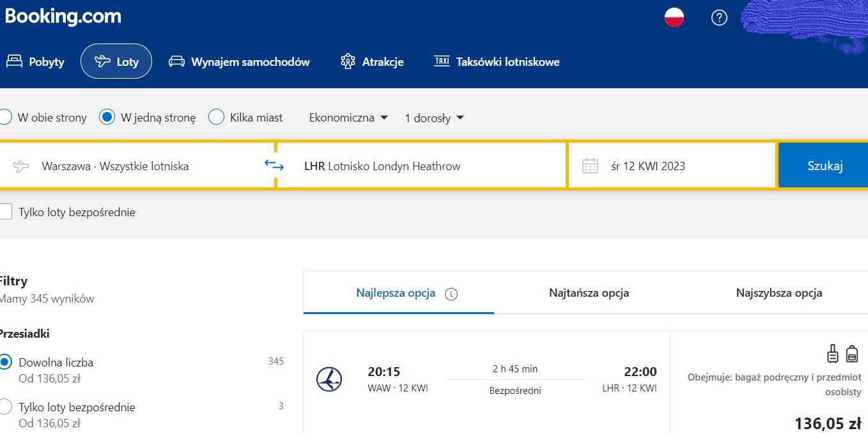
Task: Select the Dowolna liczba stops filter
Action: coord(5,363)
